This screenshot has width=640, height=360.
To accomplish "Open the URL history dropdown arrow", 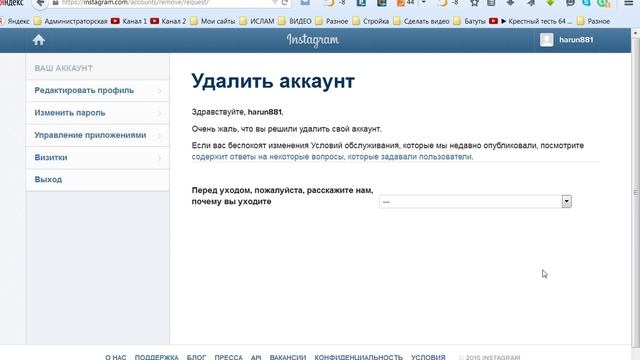I will coord(275,3).
